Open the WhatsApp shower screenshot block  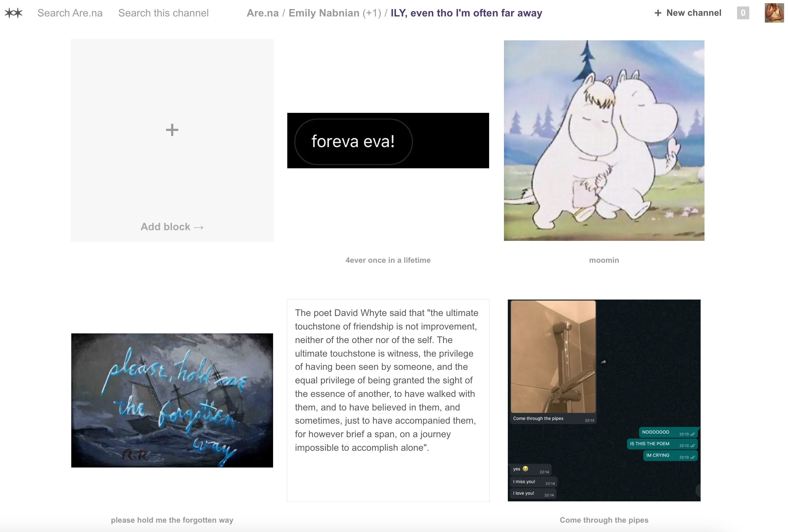tap(604, 400)
